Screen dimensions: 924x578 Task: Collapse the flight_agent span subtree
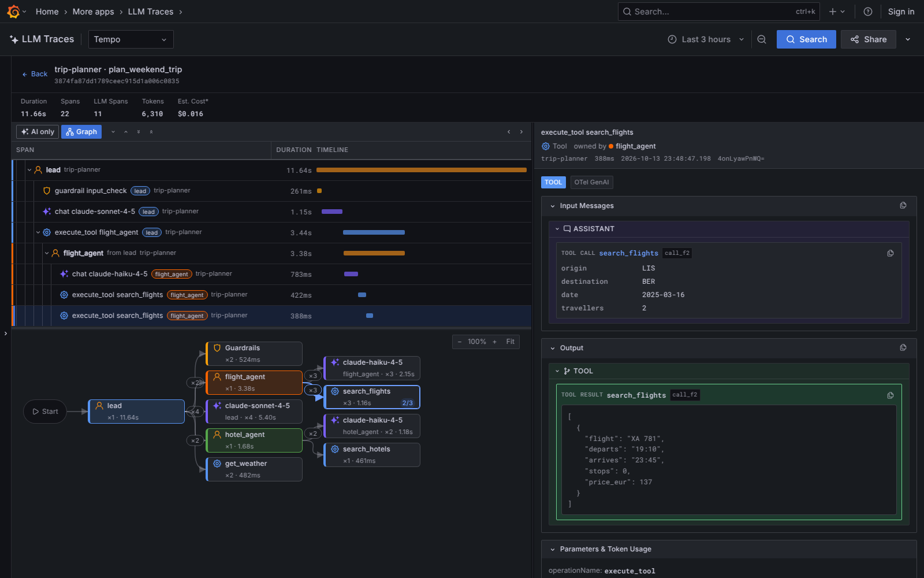pyautogui.click(x=47, y=253)
